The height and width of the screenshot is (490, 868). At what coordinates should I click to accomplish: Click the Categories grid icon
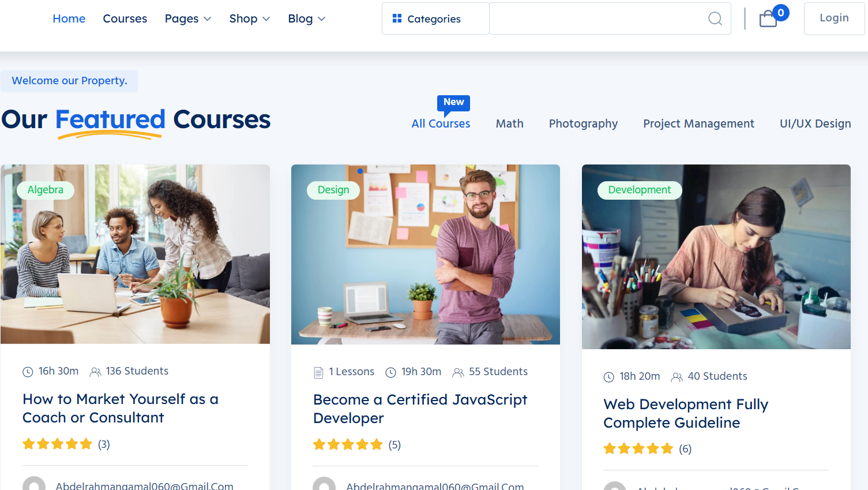[397, 18]
